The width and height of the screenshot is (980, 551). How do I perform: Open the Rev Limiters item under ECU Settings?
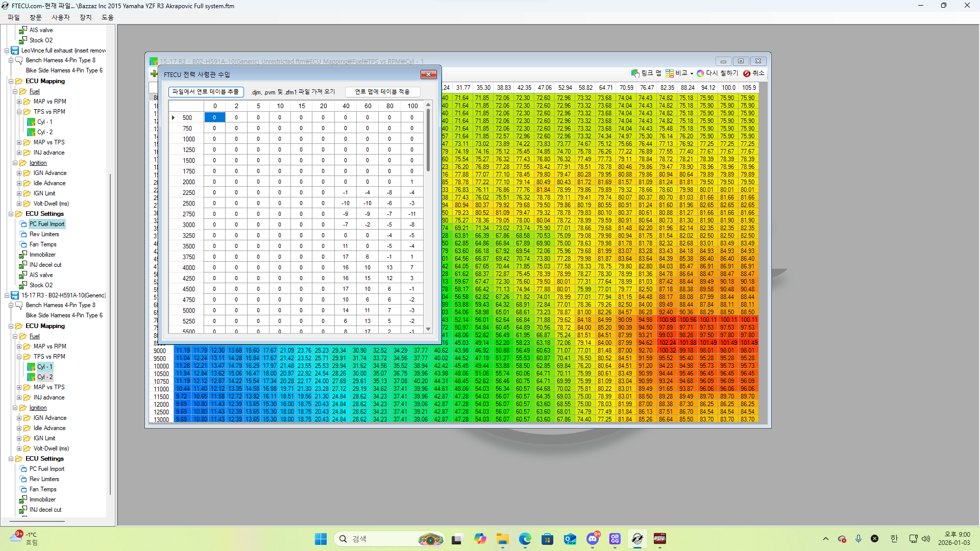44,234
